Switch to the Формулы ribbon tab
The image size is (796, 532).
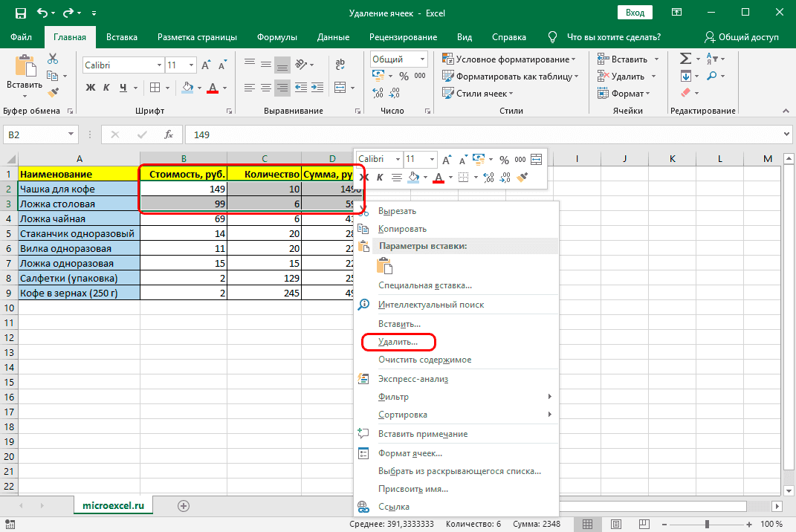[276, 37]
